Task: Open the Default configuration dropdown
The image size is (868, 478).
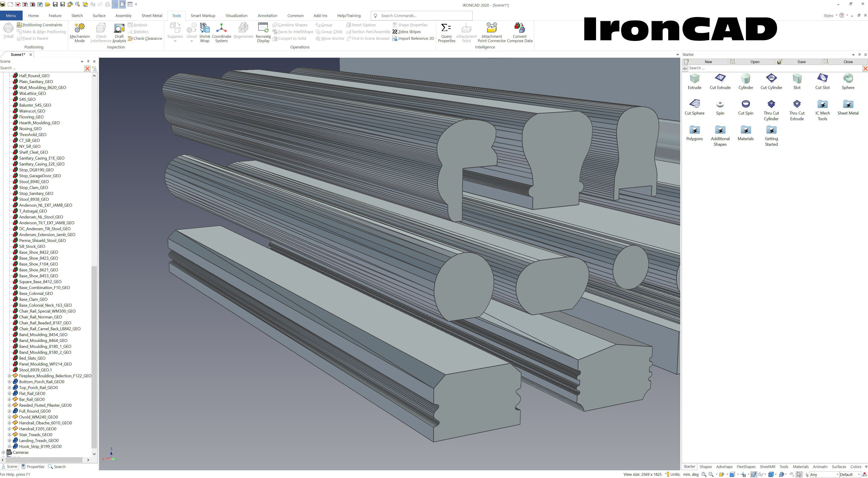Action: click(850, 474)
